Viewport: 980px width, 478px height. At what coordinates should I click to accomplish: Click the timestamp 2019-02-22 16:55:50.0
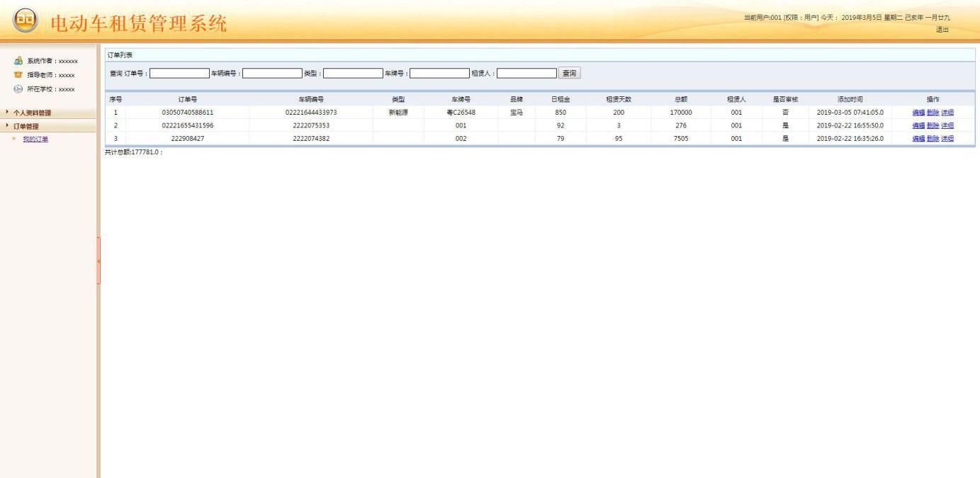pos(850,125)
